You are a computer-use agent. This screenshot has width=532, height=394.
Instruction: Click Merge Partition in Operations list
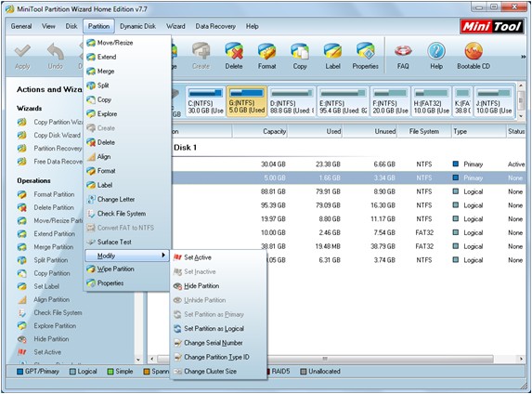pos(54,247)
